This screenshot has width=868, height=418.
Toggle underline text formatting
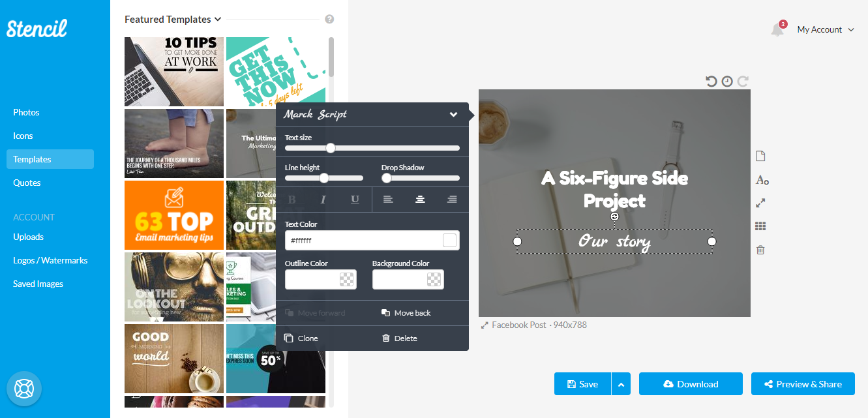point(355,200)
